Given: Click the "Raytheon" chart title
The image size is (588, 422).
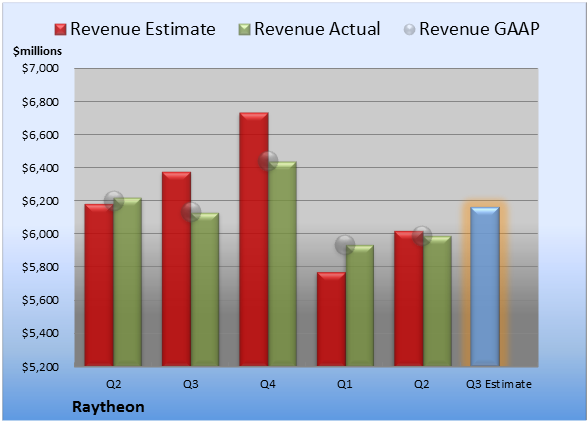Looking at the screenshot, I should click(x=108, y=407).
